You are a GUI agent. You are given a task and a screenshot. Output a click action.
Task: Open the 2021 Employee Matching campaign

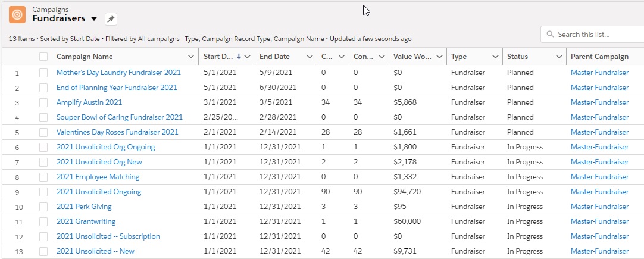(98, 177)
